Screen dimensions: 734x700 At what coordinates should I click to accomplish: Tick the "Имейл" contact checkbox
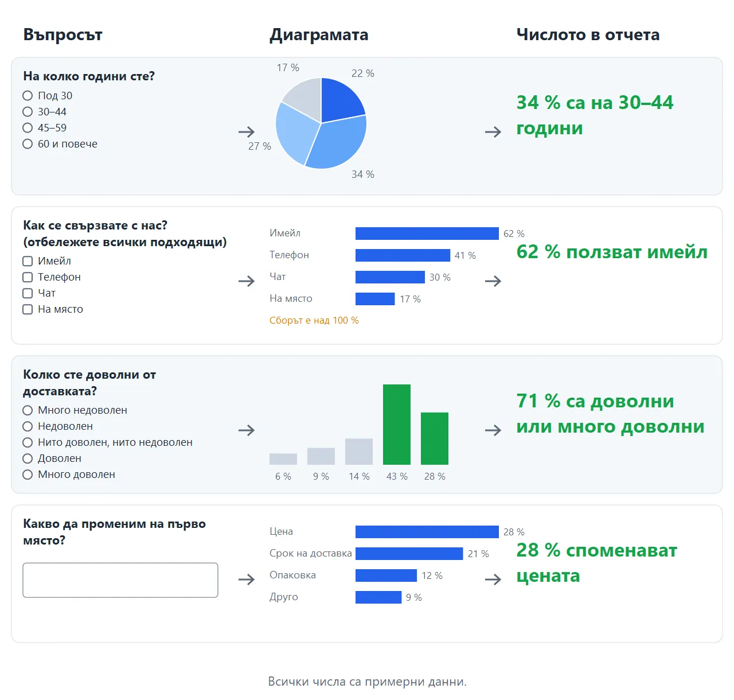click(x=28, y=261)
